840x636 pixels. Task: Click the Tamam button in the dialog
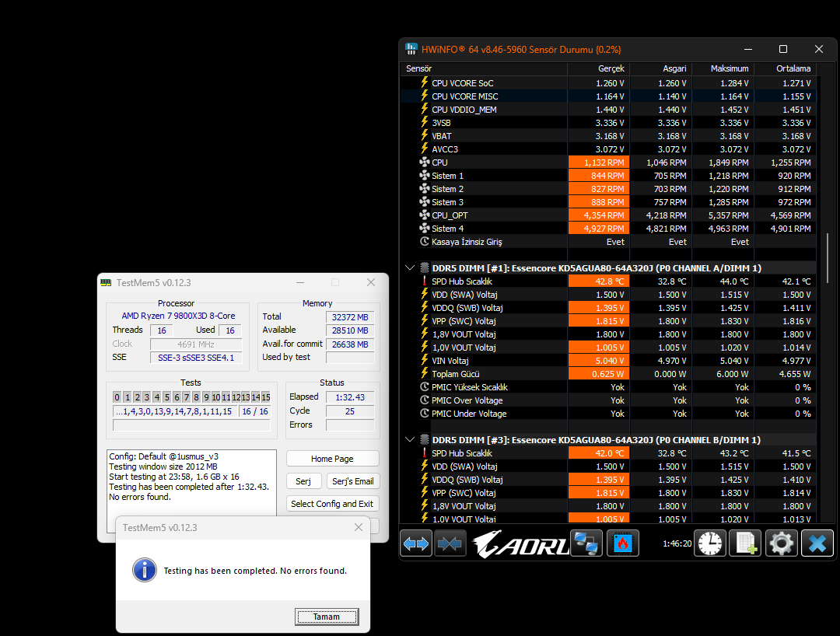(x=326, y=617)
